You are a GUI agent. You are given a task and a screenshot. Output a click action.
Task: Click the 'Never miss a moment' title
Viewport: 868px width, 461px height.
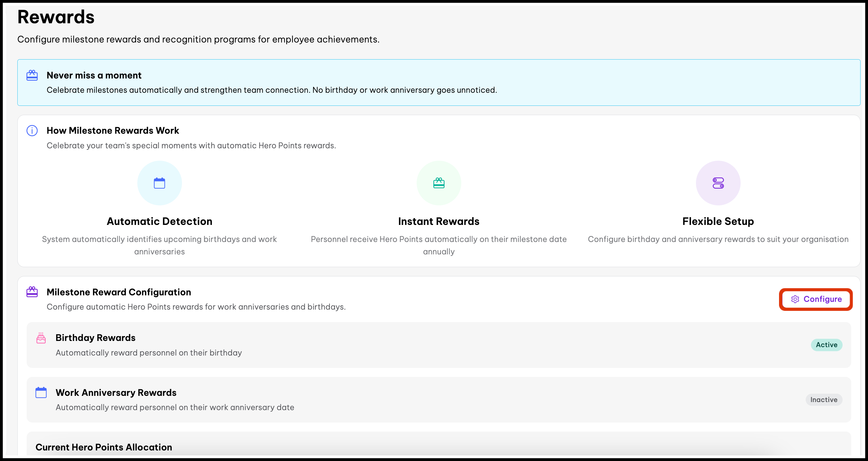pyautogui.click(x=94, y=75)
